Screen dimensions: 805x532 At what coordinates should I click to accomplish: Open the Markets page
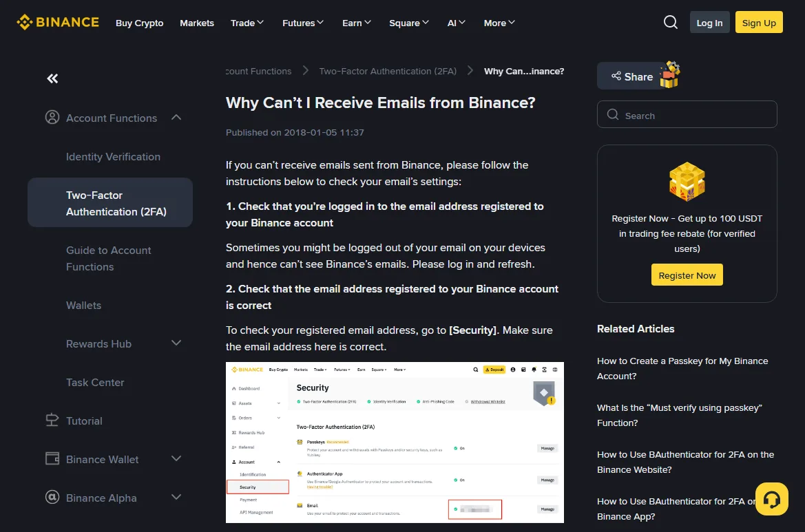point(197,23)
